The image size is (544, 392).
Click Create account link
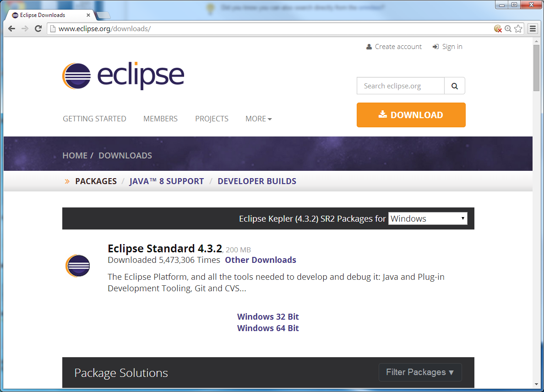pos(394,47)
